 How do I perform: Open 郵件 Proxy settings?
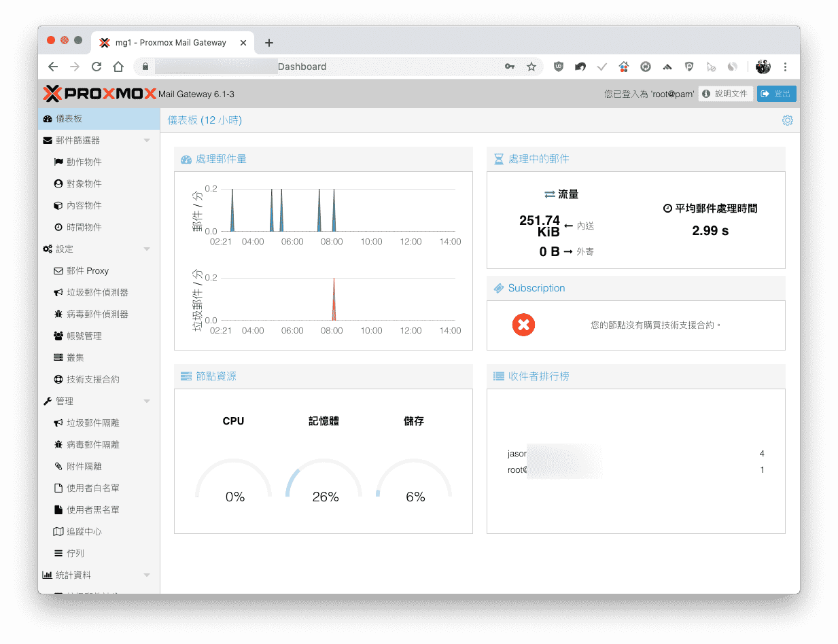point(99,270)
